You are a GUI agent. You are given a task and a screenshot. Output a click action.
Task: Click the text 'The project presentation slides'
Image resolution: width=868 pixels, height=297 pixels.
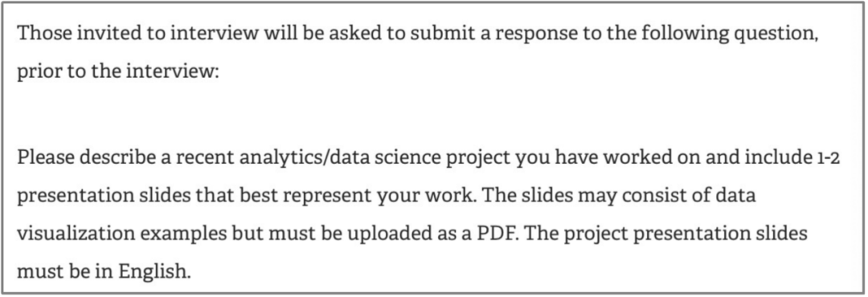coord(666,235)
